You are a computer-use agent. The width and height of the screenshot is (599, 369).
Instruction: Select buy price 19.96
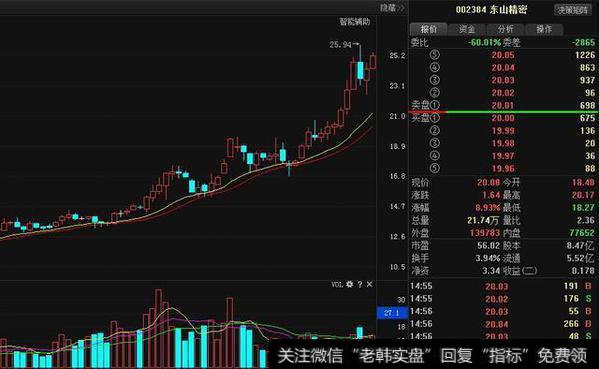click(x=503, y=168)
